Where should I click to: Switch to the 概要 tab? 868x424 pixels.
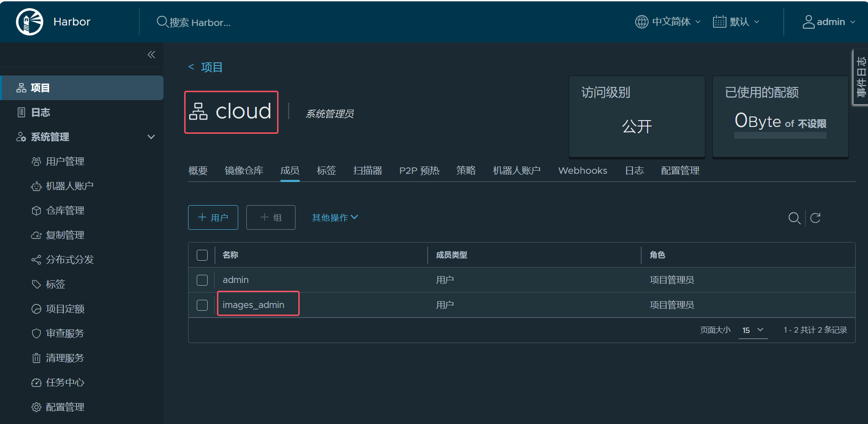coord(198,171)
